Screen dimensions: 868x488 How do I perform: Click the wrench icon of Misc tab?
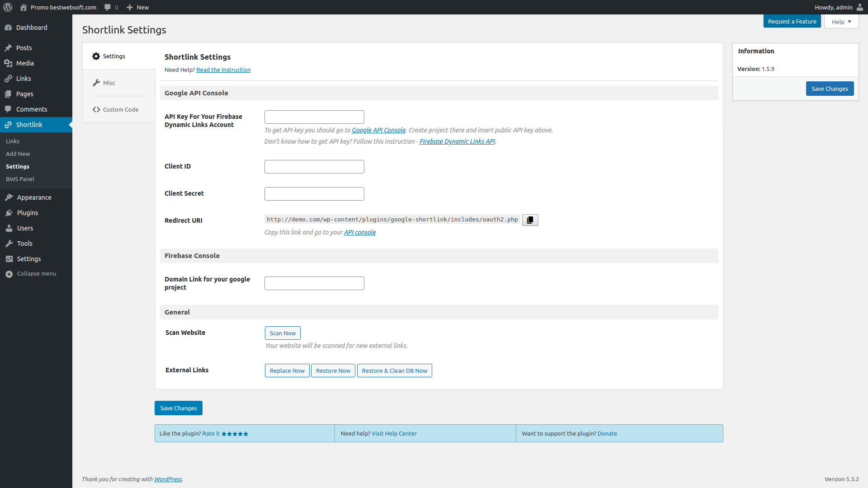point(96,83)
